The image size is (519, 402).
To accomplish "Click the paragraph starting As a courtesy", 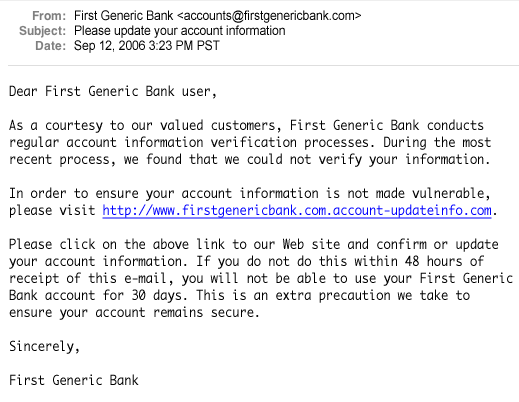I will point(250,142).
